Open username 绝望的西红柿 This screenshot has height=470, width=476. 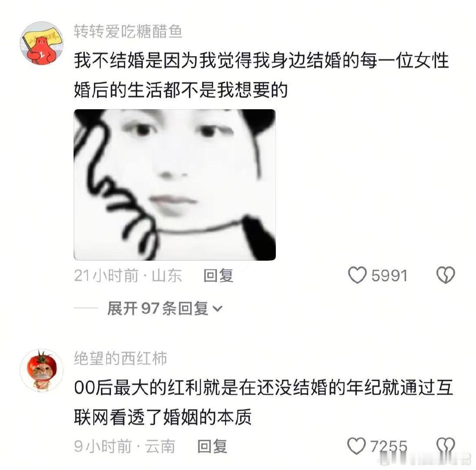click(121, 358)
